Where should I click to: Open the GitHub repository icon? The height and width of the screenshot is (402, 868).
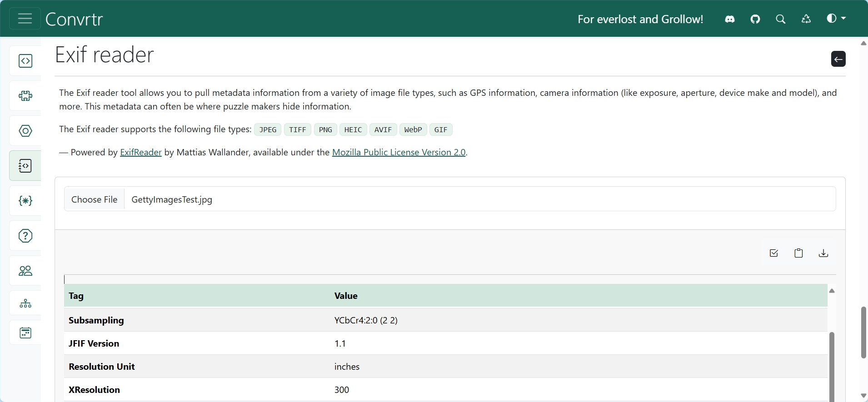[755, 19]
